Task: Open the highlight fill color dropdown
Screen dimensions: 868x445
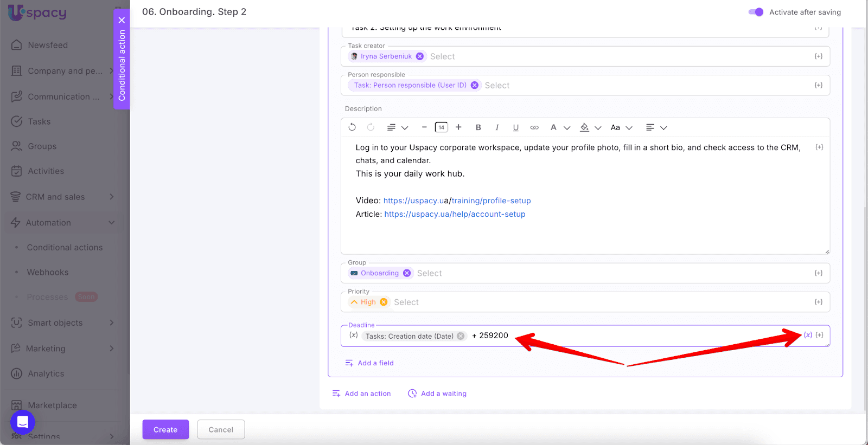Action: point(598,128)
